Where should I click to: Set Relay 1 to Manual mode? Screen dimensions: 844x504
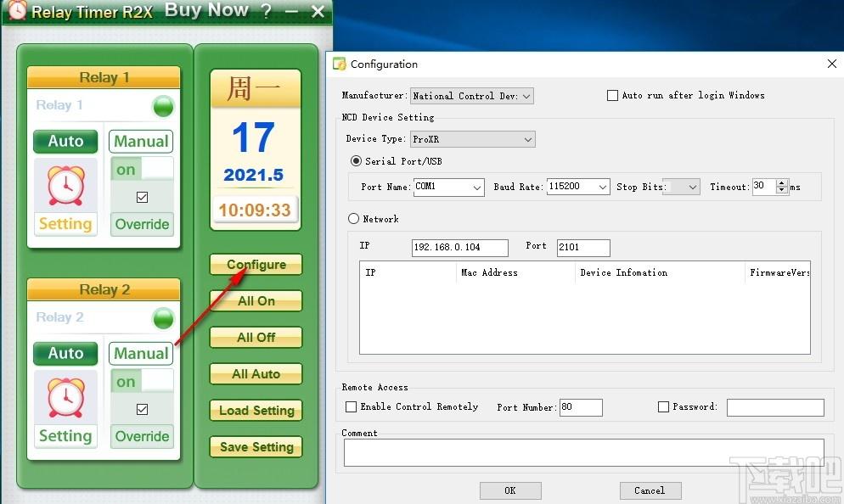coord(141,141)
